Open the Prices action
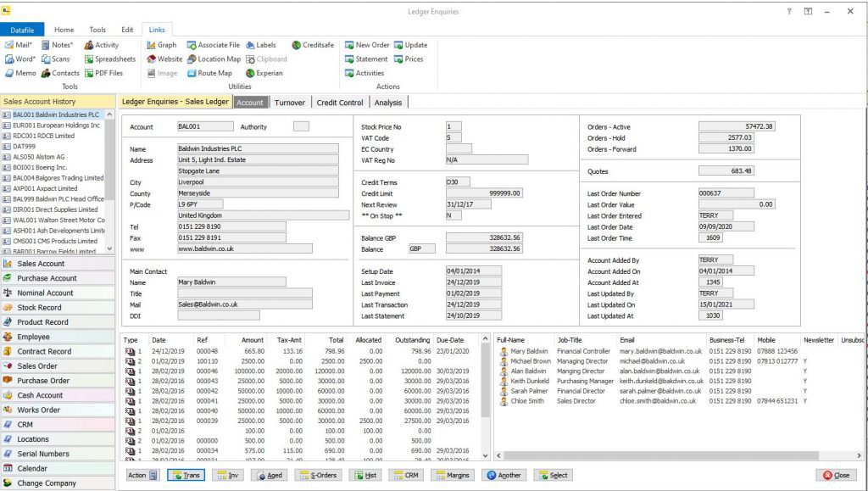Viewport: 868px width, 491px height. 409,59
